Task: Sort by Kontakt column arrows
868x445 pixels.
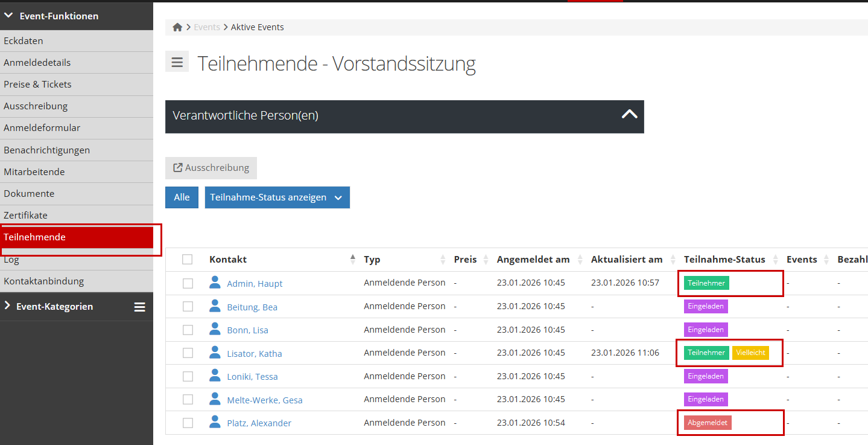Action: click(x=353, y=259)
